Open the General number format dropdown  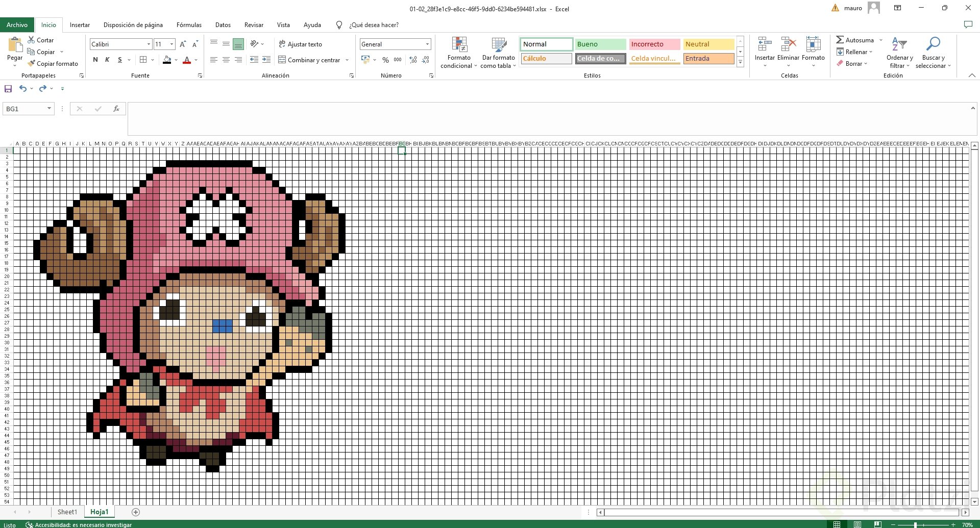(427, 44)
